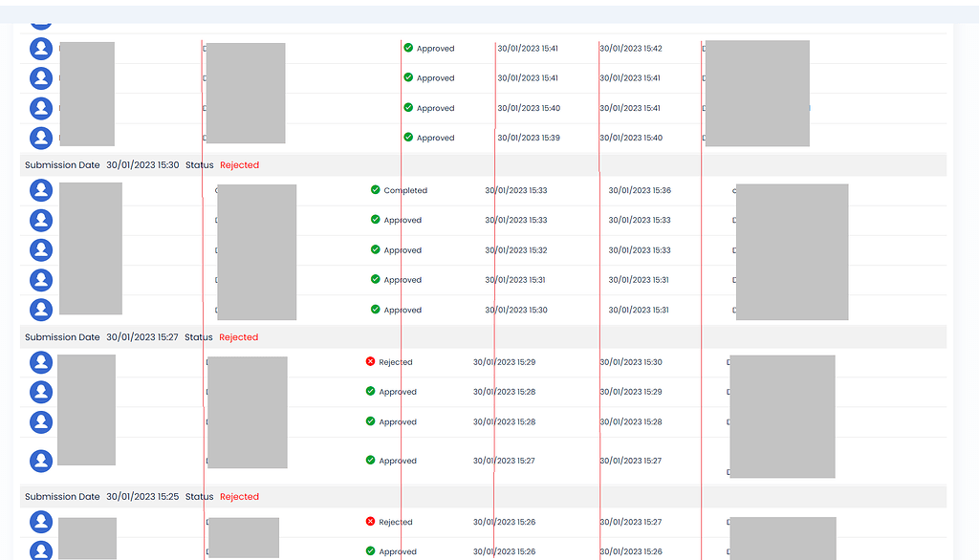This screenshot has width=979, height=560.
Task: Click the Rejected status label at 15:25 submission
Action: tap(239, 496)
